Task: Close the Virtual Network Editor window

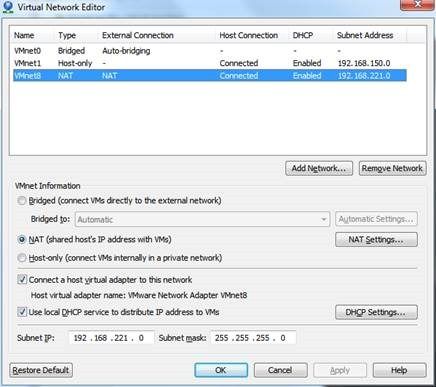Action: tap(417, 5)
